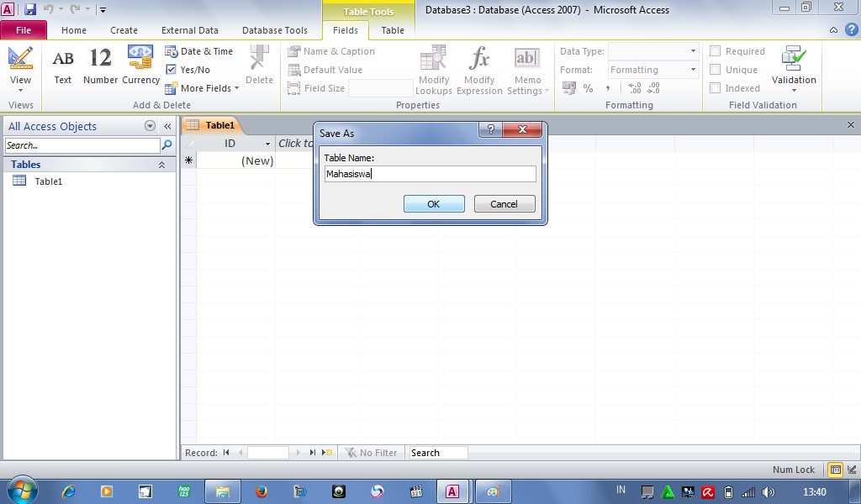Insert a Date & Time field
This screenshot has width=861, height=504.
(x=199, y=51)
